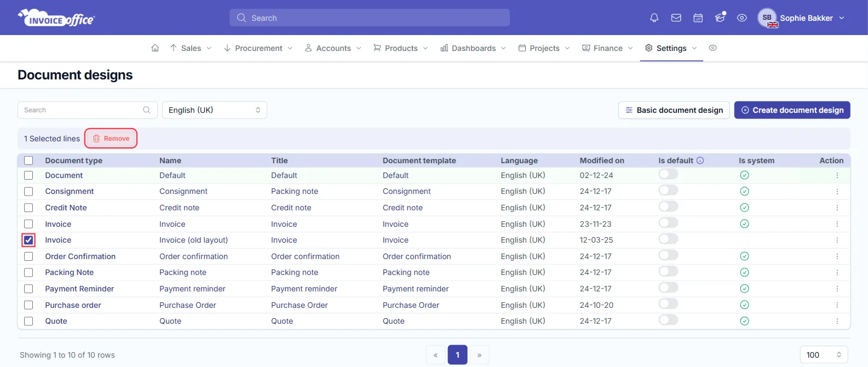Open the Credit Note document type link
The height and width of the screenshot is (367, 868).
[66, 208]
